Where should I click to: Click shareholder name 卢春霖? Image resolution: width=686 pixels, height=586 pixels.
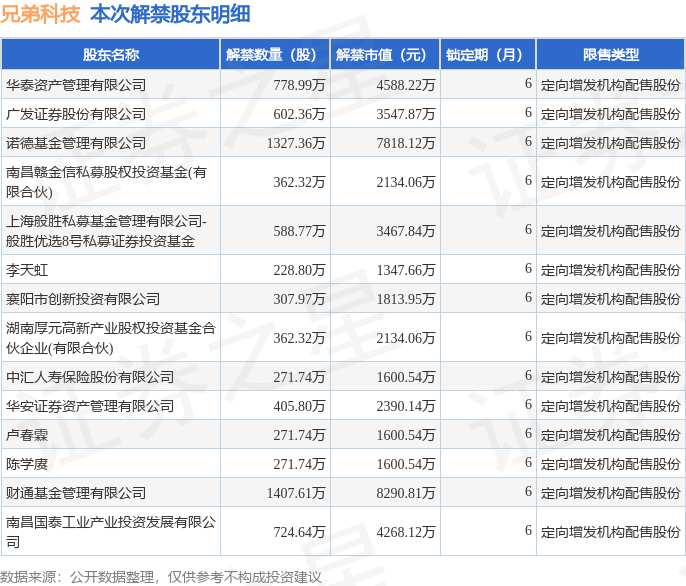(x=27, y=435)
